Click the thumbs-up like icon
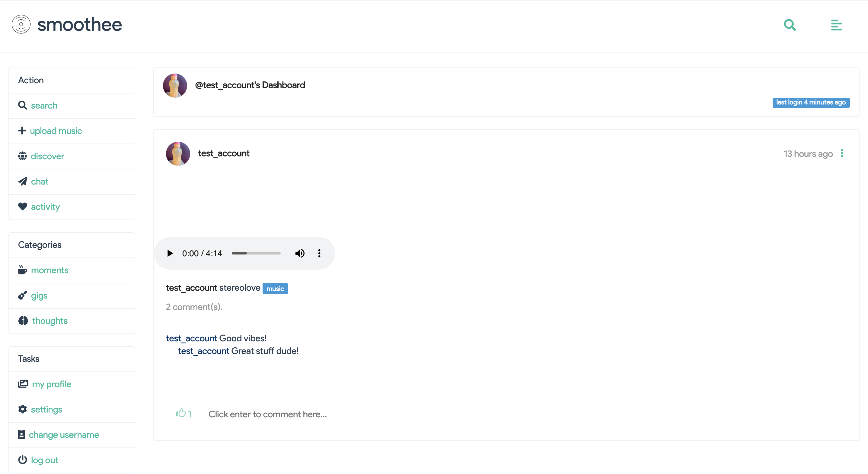This screenshot has height=474, width=868. [x=181, y=413]
